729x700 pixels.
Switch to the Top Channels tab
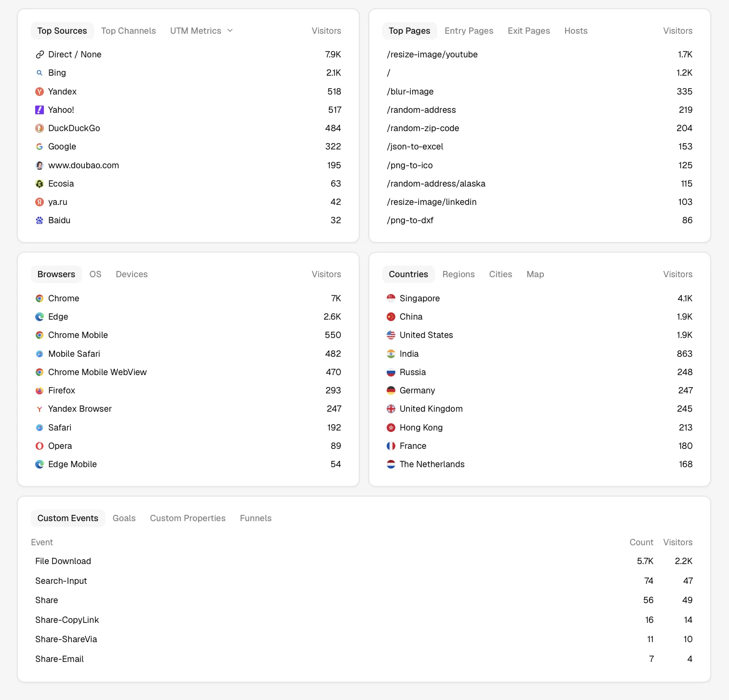coord(128,31)
